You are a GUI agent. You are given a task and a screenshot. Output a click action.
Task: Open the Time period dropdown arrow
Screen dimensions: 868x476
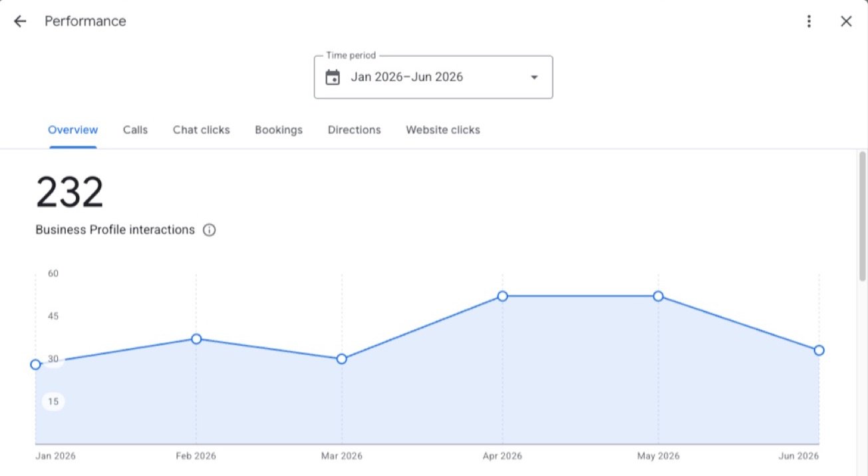[533, 77]
